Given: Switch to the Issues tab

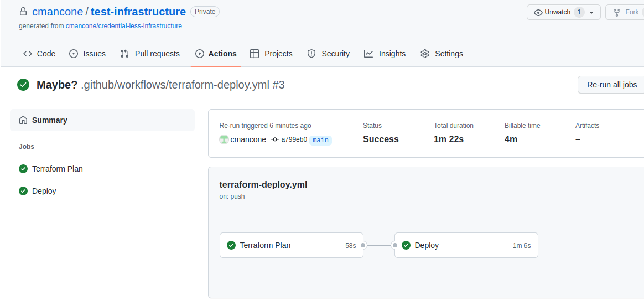Looking at the screenshot, I should click(x=87, y=54).
